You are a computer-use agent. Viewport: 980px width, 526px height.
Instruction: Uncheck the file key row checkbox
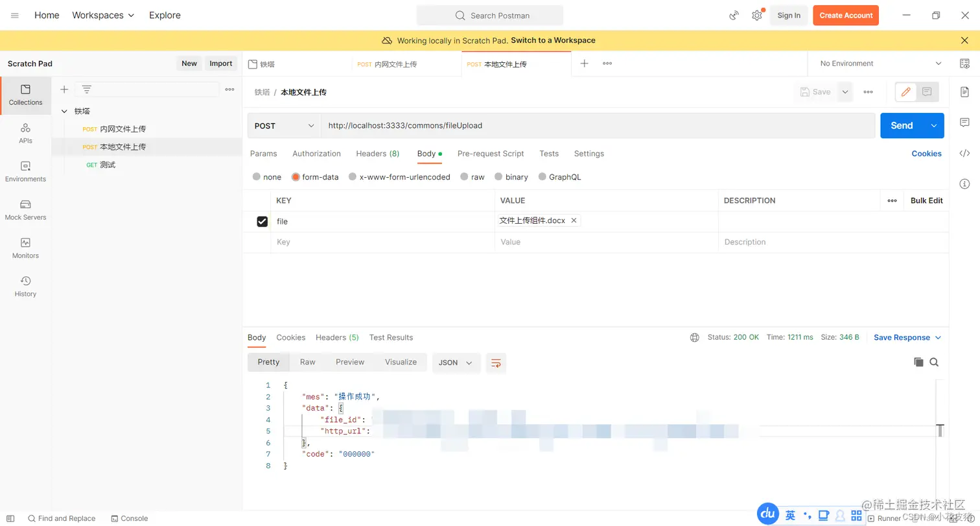[262, 222]
